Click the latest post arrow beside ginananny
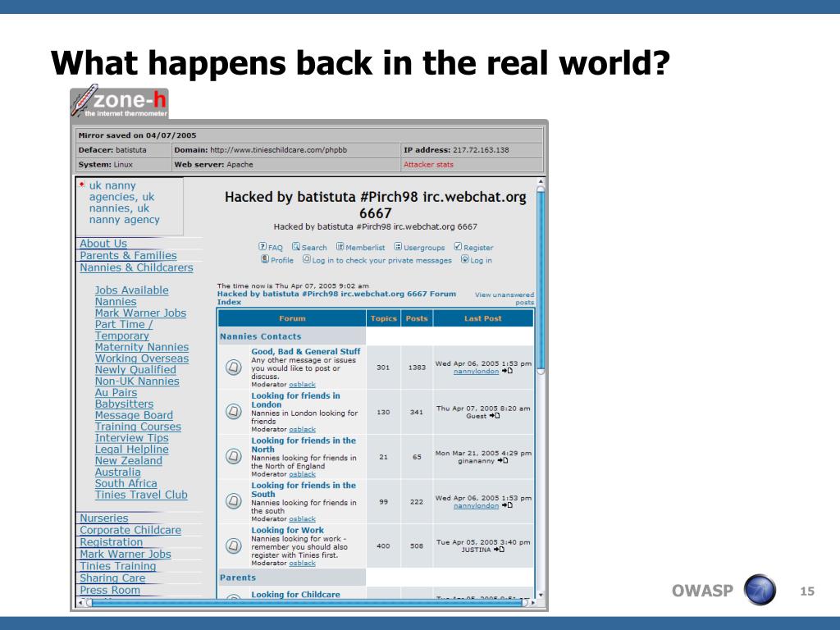Screen dimensions: 840x630 tap(503, 461)
